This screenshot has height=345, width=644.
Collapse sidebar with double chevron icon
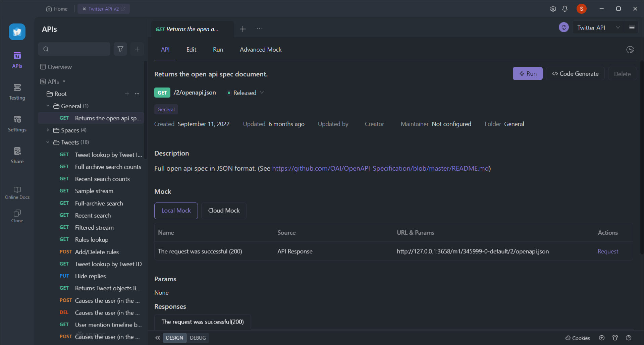(157, 338)
